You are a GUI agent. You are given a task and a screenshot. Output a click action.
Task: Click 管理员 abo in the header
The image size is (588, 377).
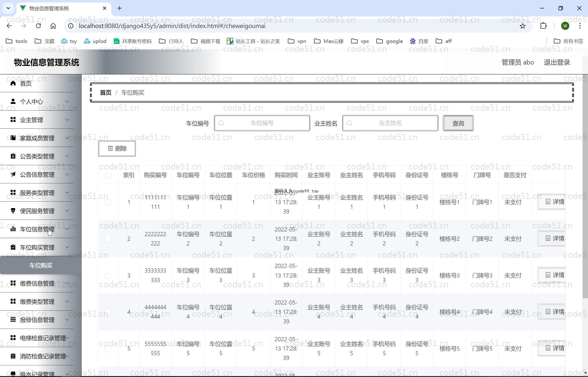517,62
